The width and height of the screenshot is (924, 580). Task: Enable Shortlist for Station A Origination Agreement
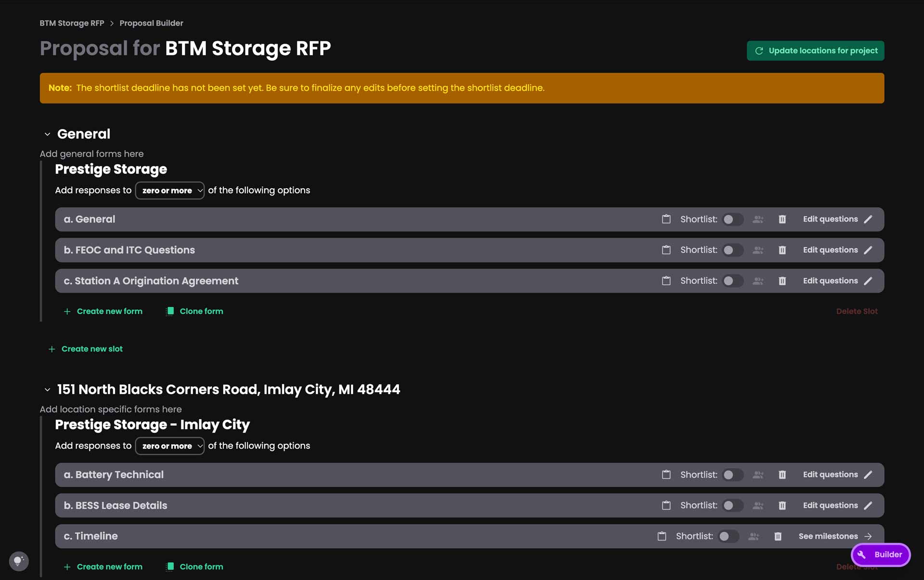(733, 281)
